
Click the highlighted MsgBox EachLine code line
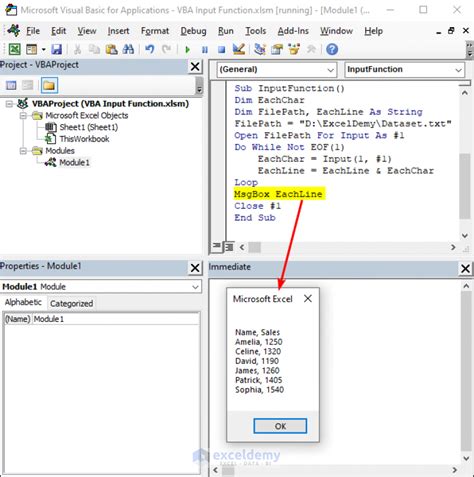278,194
